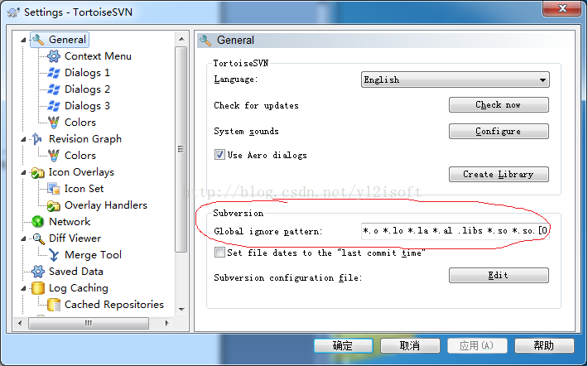
Task: Click the 取消 (Cancel) button
Action: [x=410, y=345]
